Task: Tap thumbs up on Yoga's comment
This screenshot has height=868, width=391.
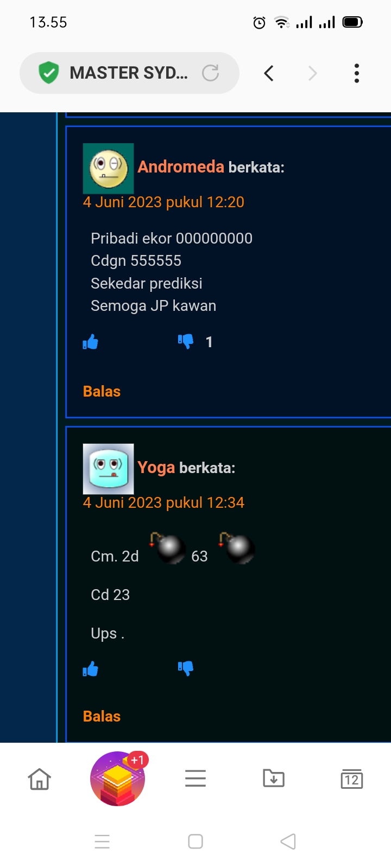Action: click(90, 669)
